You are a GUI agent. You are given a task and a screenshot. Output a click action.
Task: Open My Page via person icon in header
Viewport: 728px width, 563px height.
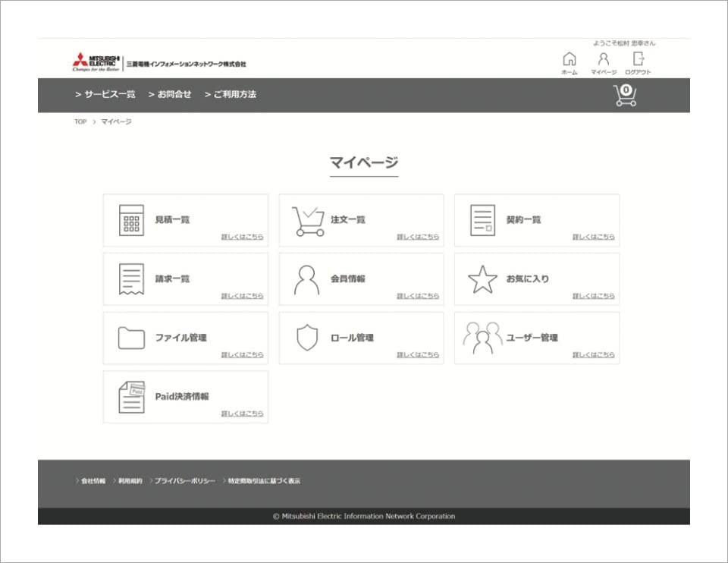point(604,59)
